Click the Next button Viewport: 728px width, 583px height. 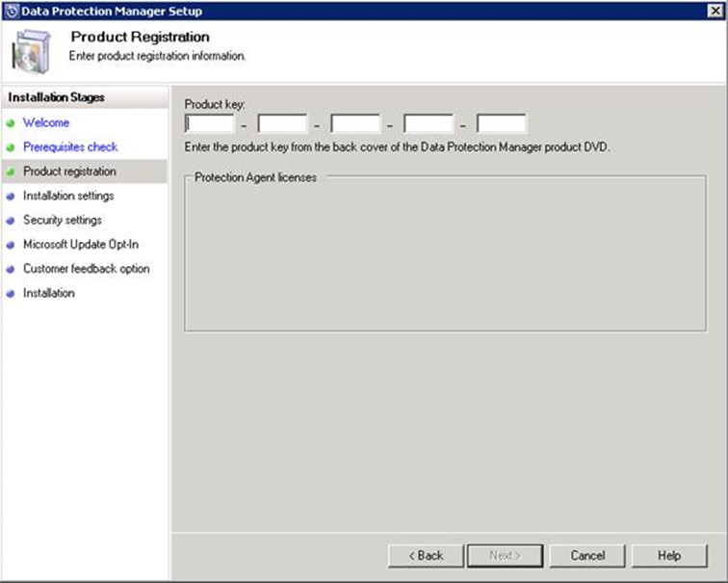click(x=506, y=556)
